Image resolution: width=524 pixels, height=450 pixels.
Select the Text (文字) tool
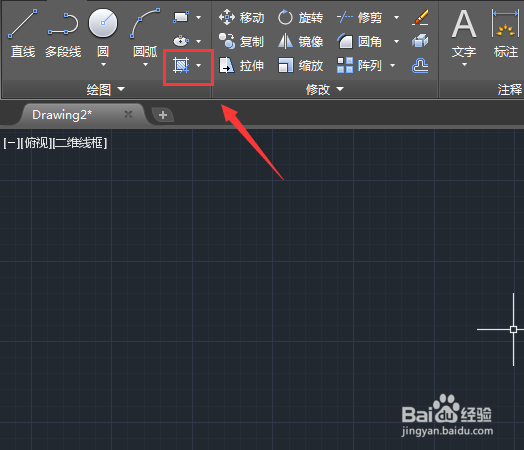(x=464, y=33)
